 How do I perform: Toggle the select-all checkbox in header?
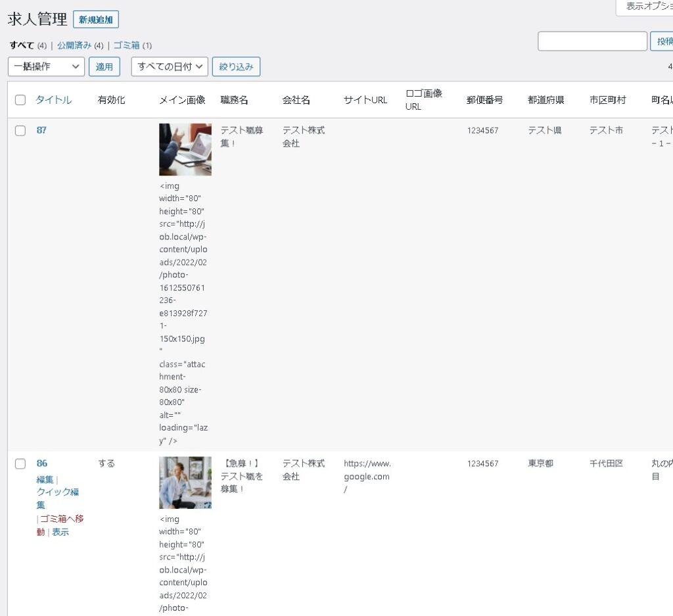pyautogui.click(x=20, y=100)
